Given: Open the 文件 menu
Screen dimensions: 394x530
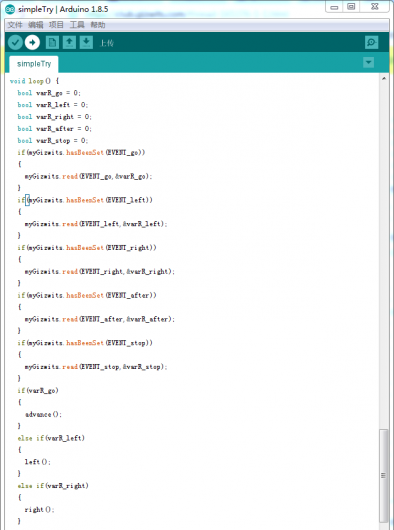Looking at the screenshot, I should (x=15, y=25).
